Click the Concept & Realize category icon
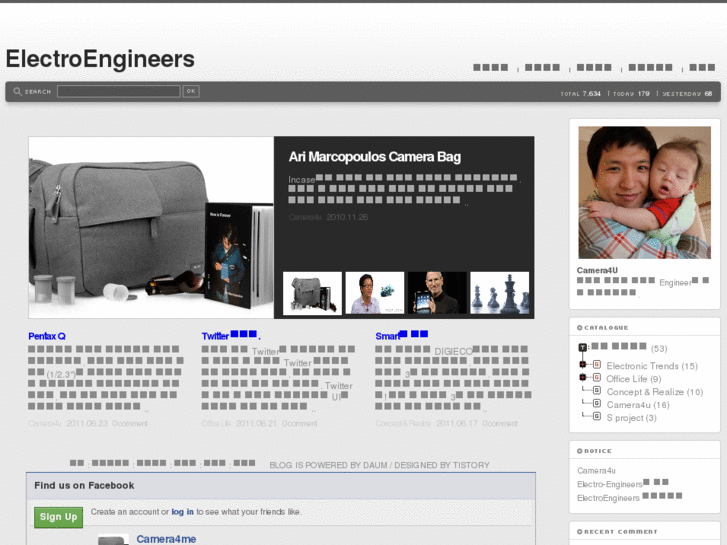The image size is (727, 545). pos(597,391)
